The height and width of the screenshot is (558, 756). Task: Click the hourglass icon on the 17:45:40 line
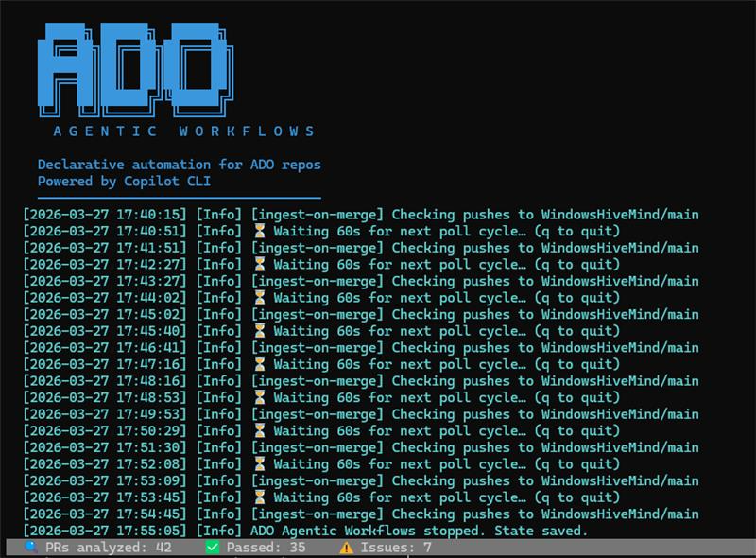point(259,331)
